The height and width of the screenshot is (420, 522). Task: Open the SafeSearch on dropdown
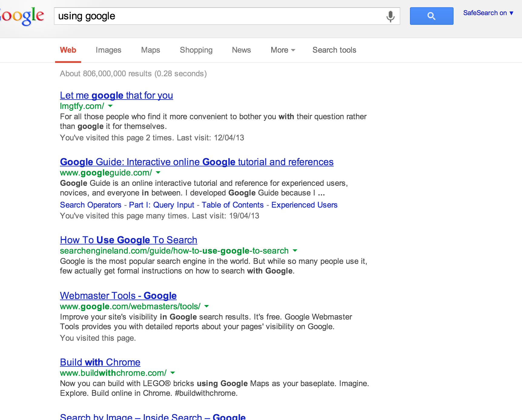(488, 13)
